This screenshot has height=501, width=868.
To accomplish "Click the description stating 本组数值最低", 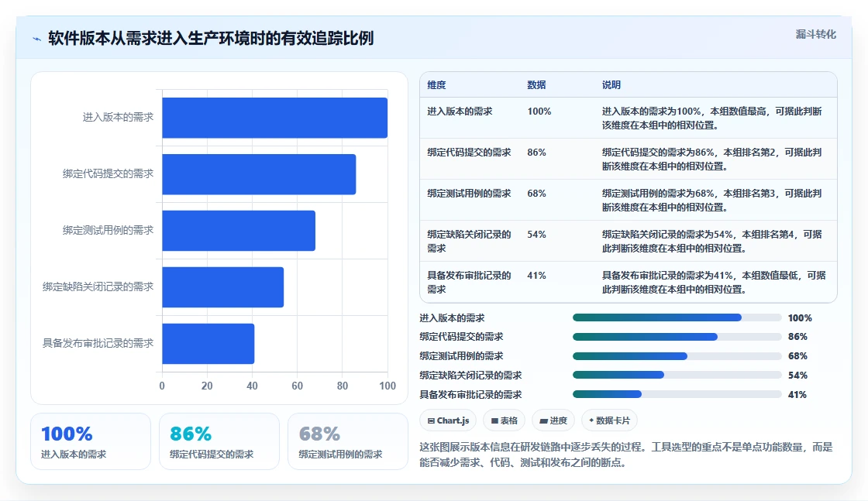I will click(714, 282).
